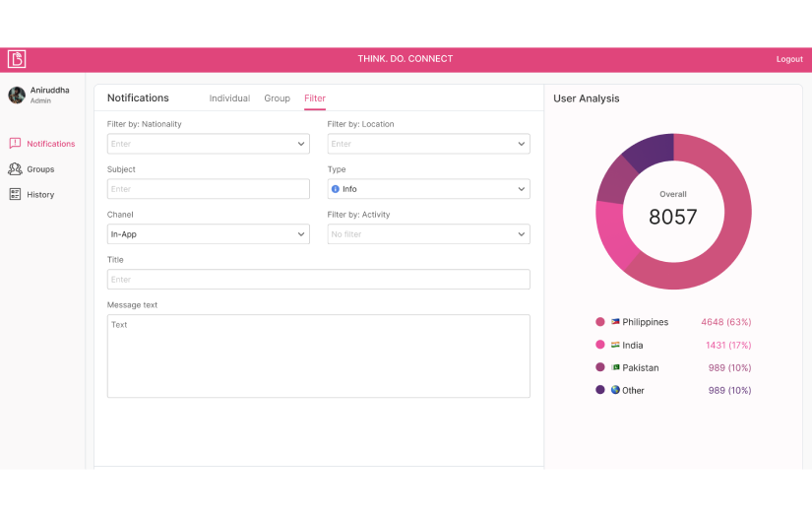The width and height of the screenshot is (812, 517).
Task: Click the India flag icon
Action: (x=615, y=345)
